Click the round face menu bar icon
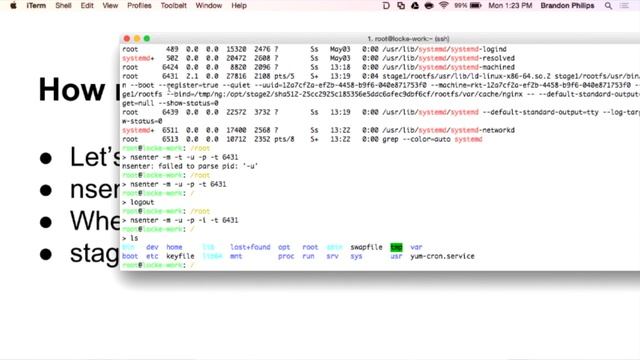Image resolution: width=640 pixels, height=360 pixels. click(429, 6)
